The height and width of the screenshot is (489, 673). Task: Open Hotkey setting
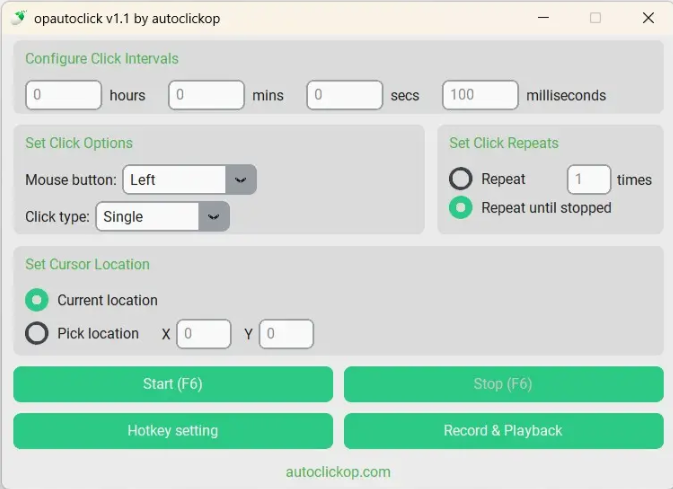[173, 431]
